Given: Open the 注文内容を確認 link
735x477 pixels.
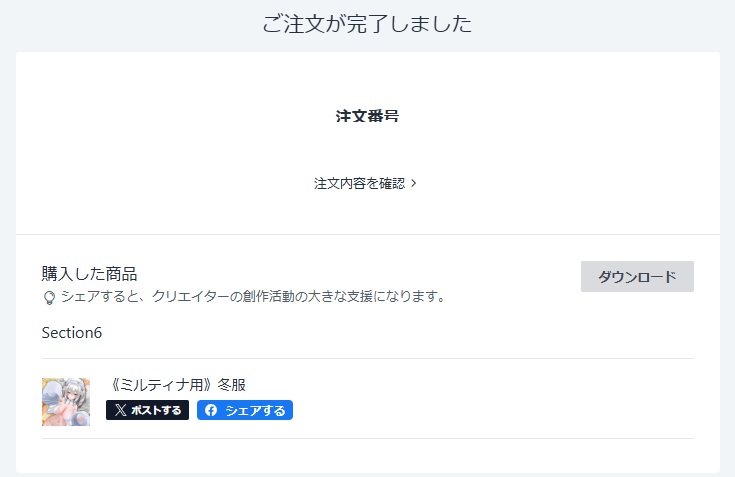Looking at the screenshot, I should (359, 184).
